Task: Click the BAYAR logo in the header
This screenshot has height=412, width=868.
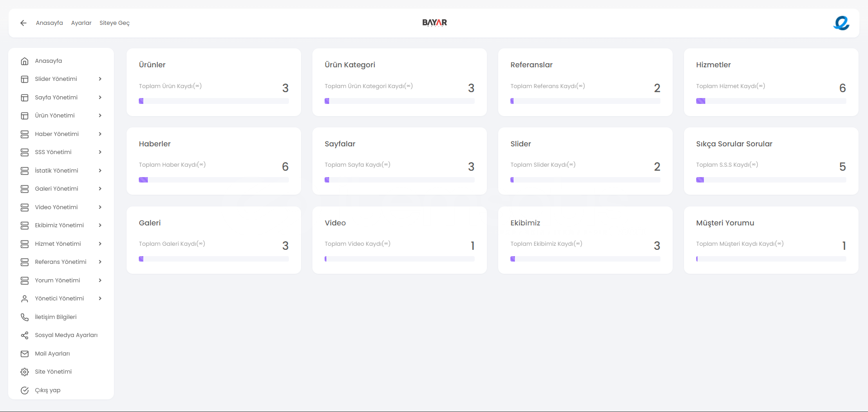Action: [x=434, y=23]
